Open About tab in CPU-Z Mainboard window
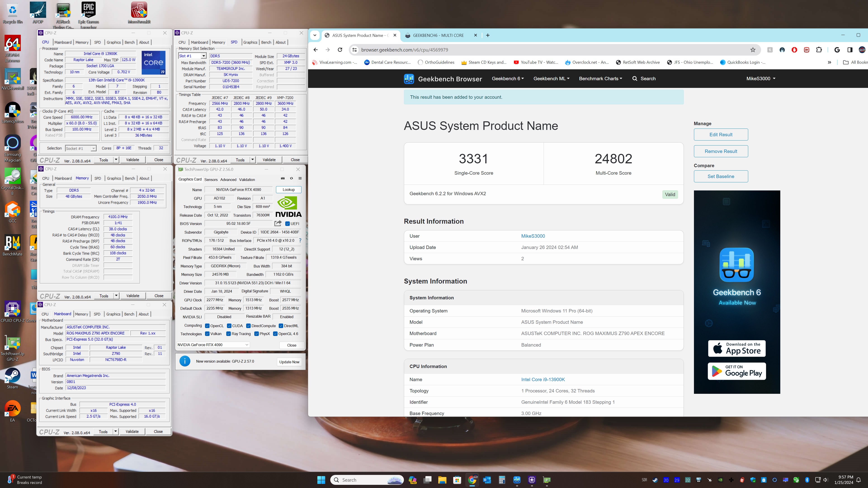This screenshot has width=868, height=488. 144,314
